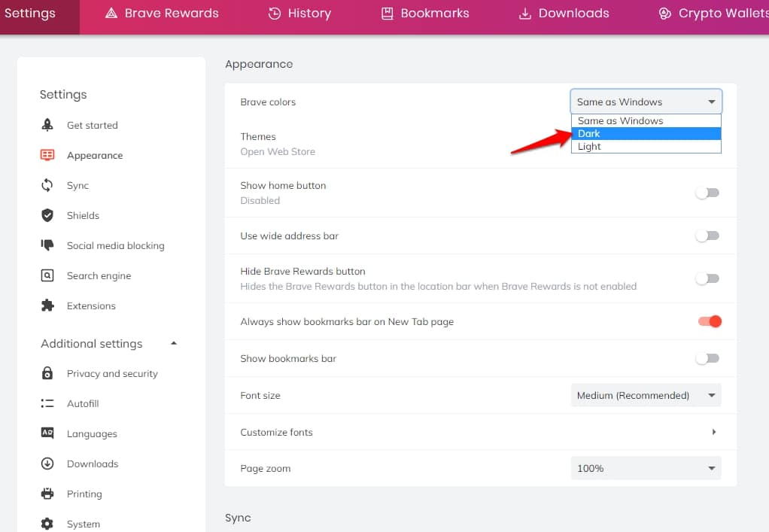This screenshot has width=769, height=532.
Task: Click the Get started rocket icon
Action: click(47, 125)
